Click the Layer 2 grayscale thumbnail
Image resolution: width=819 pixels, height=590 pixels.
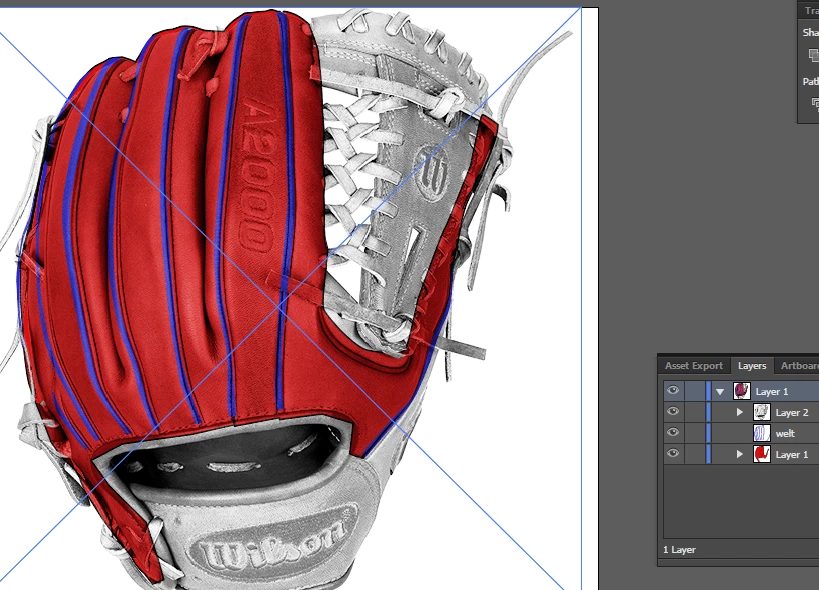(x=762, y=412)
